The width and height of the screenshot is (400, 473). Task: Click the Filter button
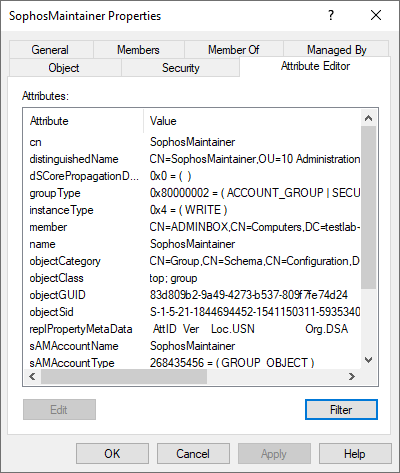point(341,409)
